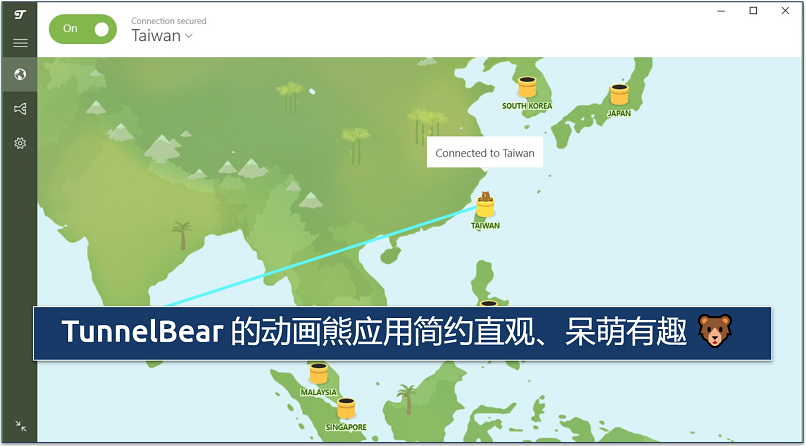Click the TunnelBear logo icon

19,14
